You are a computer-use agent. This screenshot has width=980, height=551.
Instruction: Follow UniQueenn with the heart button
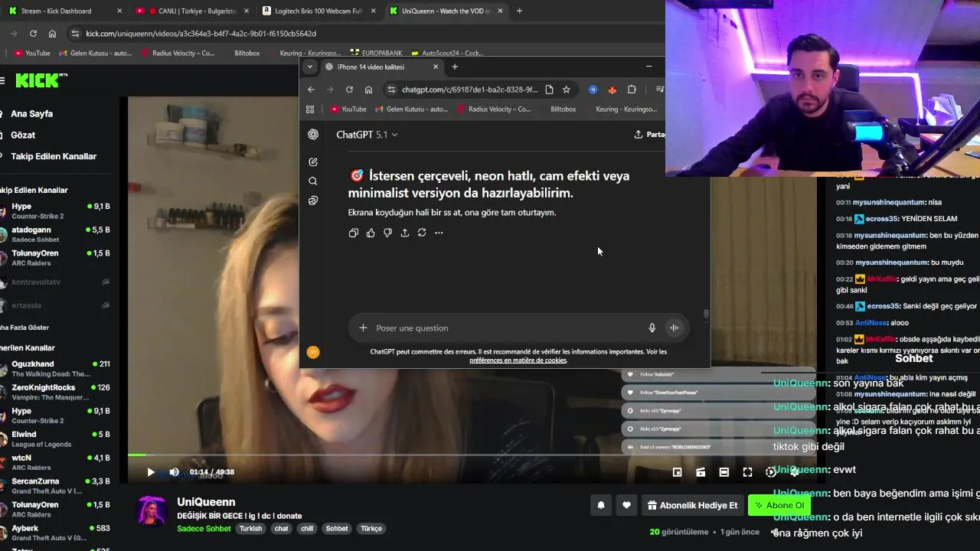[626, 505]
